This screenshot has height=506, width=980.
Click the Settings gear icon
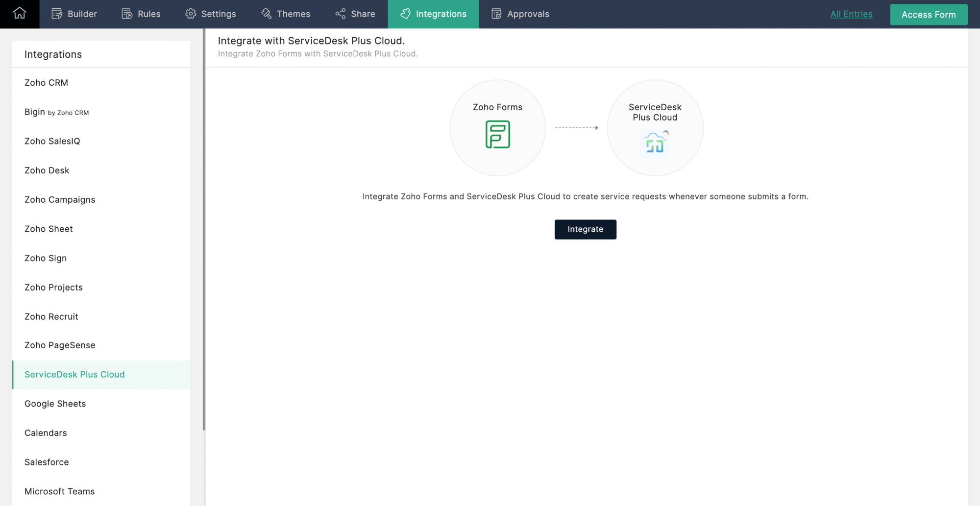point(191,14)
